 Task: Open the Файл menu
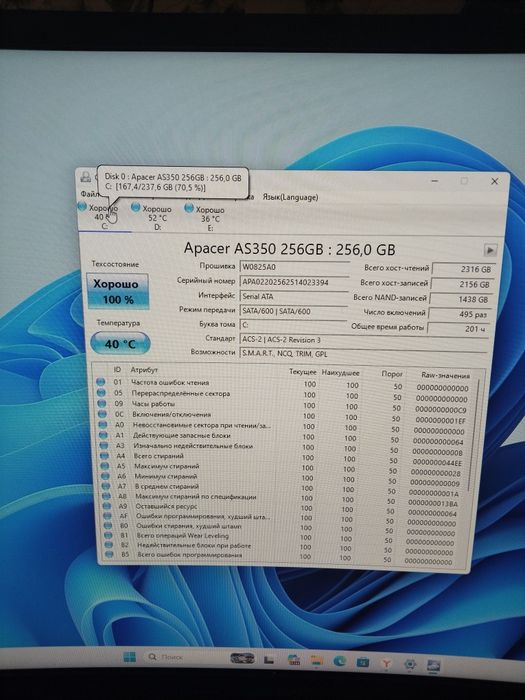(89, 194)
